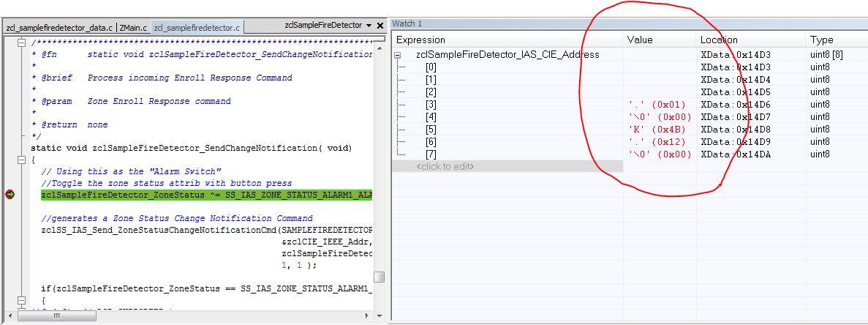Click the if(zclSampleFireDetector_ZoneStatus == ...) line
868x325 pixels.
coord(207,288)
